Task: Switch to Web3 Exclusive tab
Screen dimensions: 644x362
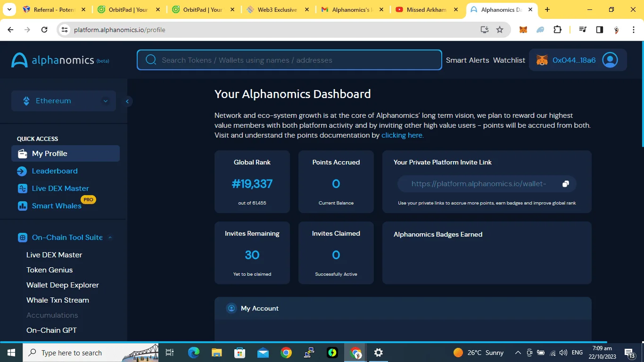Action: click(278, 9)
